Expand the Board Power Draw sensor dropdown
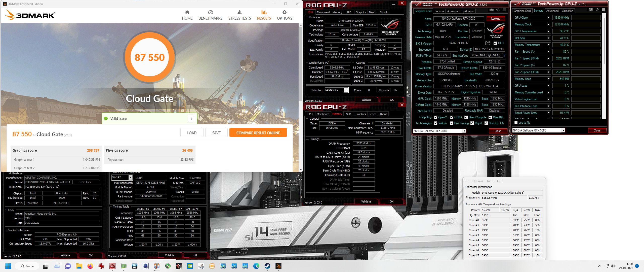 point(548,113)
